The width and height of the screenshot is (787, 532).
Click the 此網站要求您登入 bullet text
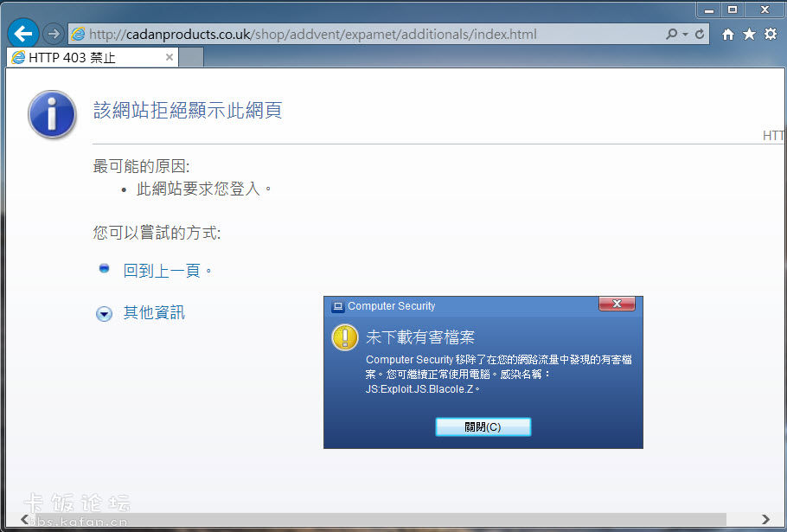198,189
